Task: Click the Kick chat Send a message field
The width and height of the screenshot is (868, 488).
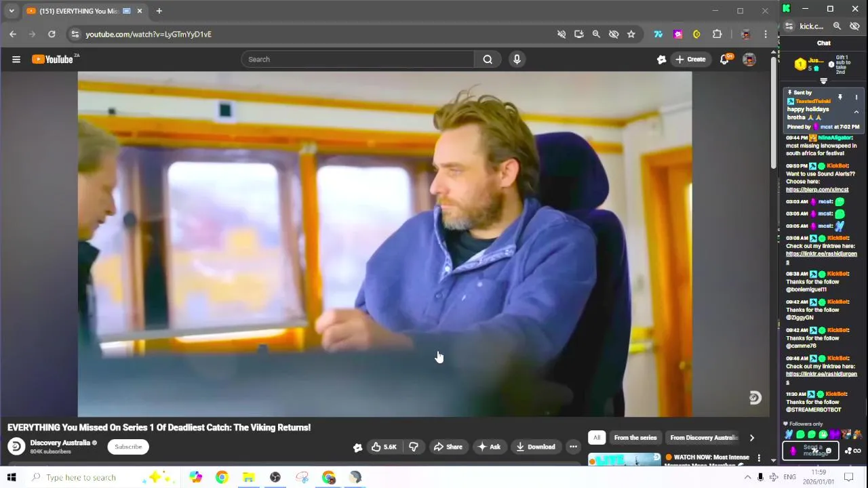Action: pos(811,451)
